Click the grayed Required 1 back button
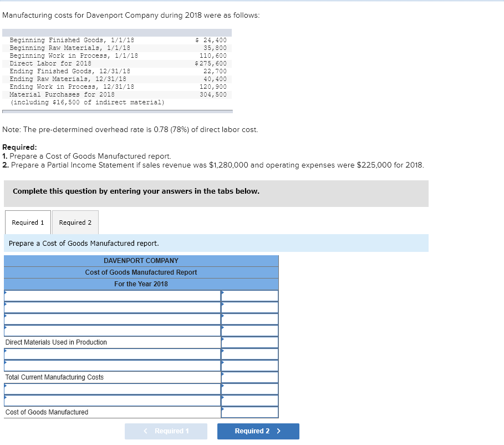Screen dimensions: 504x445 click(166, 431)
